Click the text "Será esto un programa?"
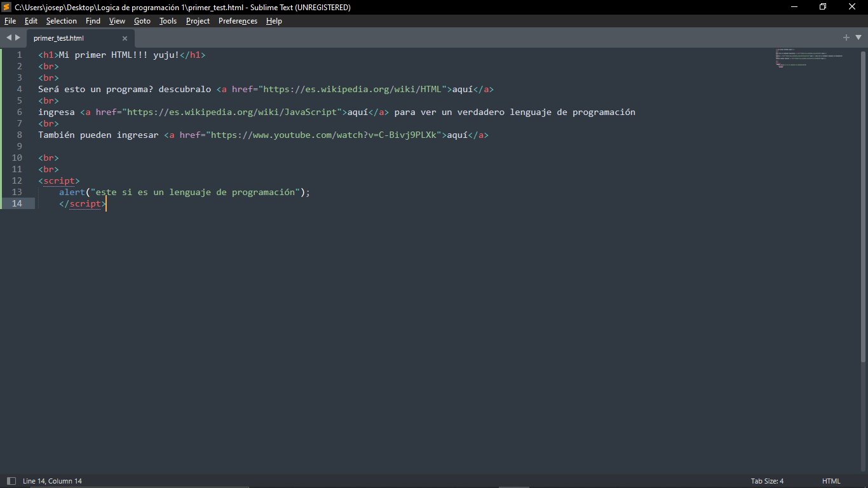868x488 pixels. (95, 89)
